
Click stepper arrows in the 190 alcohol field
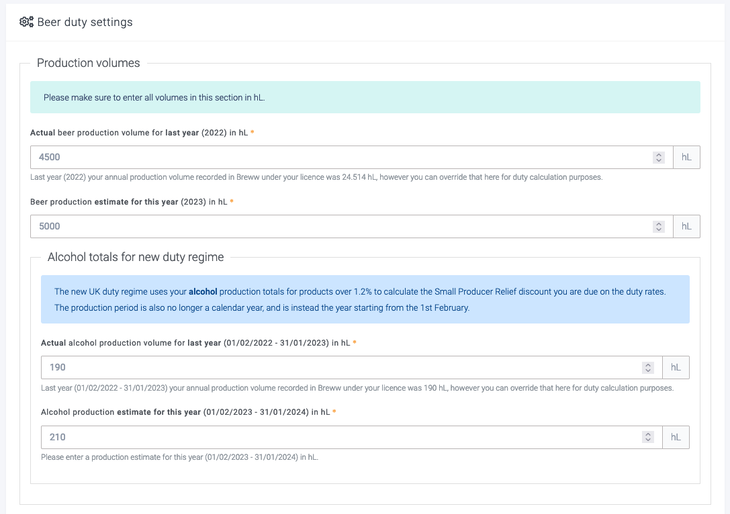coord(647,367)
